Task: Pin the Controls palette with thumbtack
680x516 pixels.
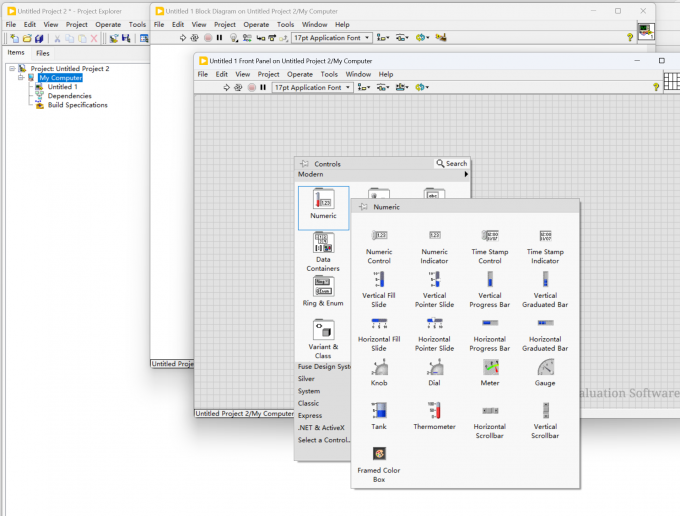Action: pyautogui.click(x=304, y=163)
